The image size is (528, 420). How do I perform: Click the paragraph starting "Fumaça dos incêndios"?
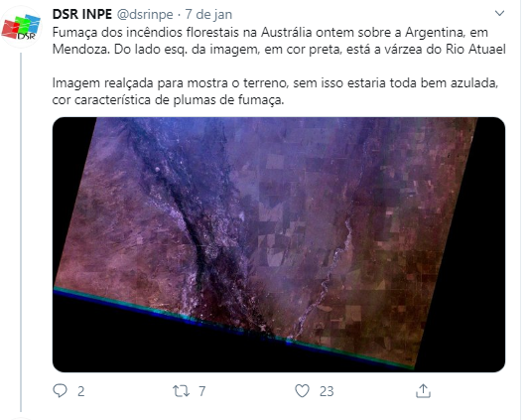(x=279, y=41)
